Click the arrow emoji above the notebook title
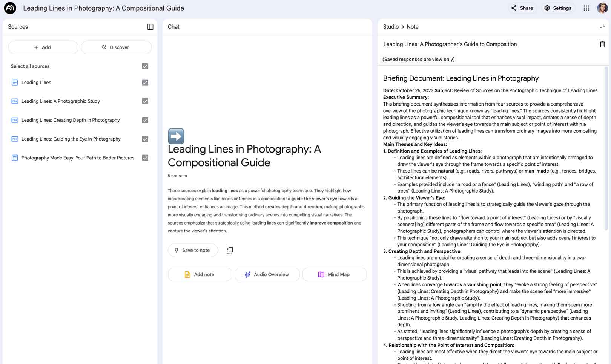The height and width of the screenshot is (364, 611). pyautogui.click(x=176, y=136)
